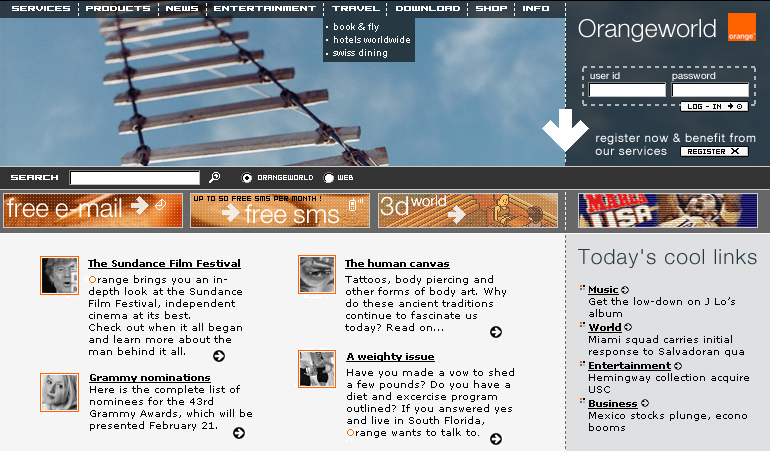Click the A weighty issue thumbnail
The image size is (770, 451).
click(317, 368)
